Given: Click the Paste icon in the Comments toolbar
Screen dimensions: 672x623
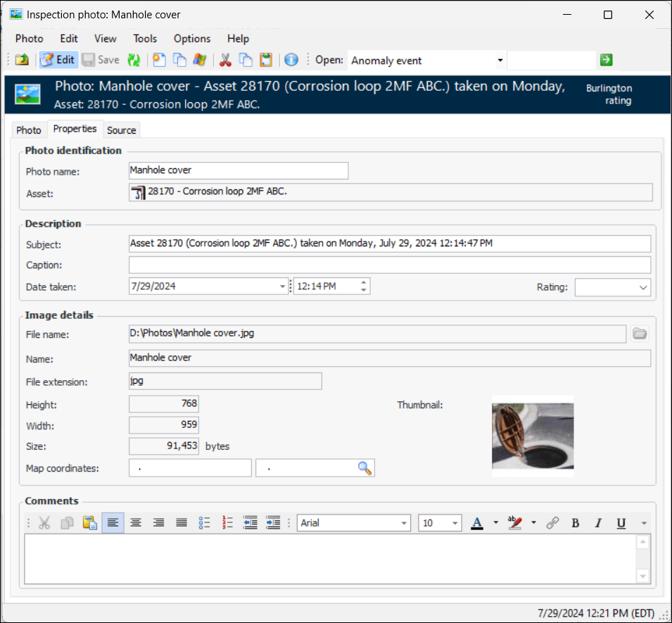Looking at the screenshot, I should point(89,523).
